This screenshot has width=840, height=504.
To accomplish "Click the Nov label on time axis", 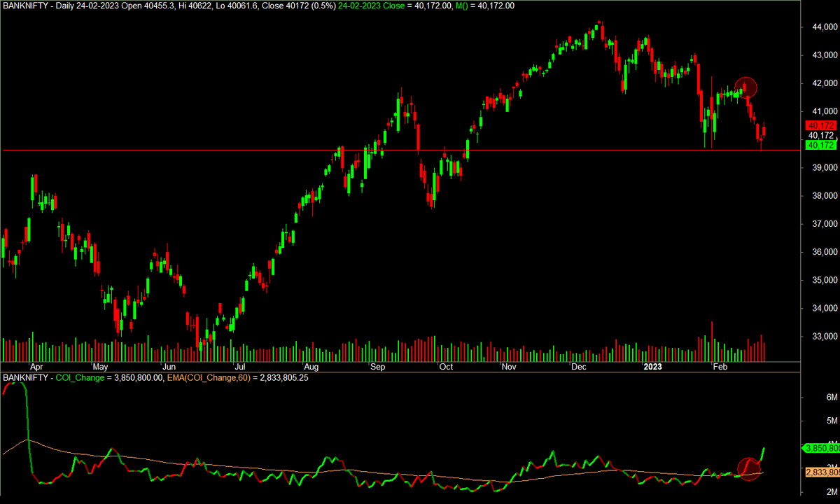I will 509,367.
